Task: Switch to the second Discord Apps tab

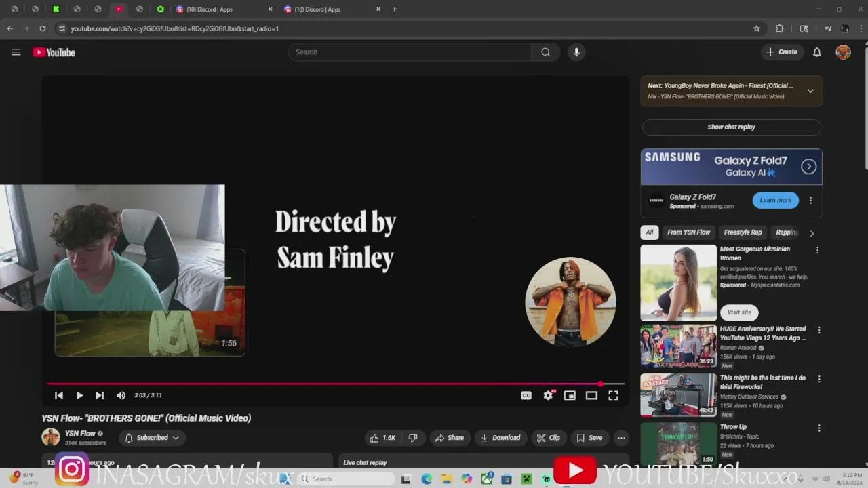Action: pos(332,9)
